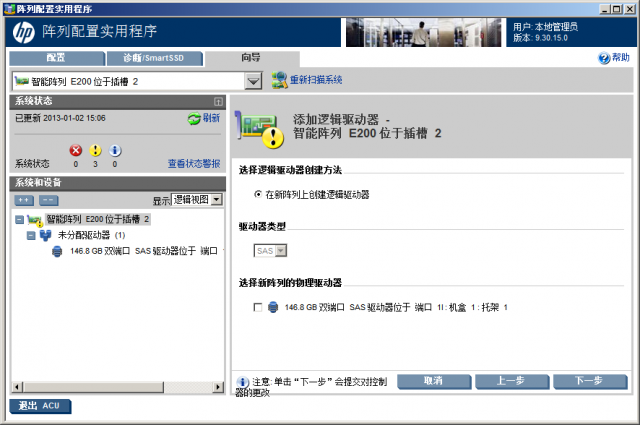Select the 在新阵列上创建逻辑驱动器 radio button
640x425 pixels.
[258, 194]
